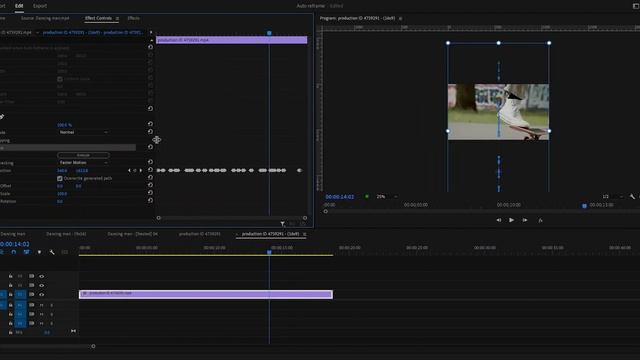Target video track V1
This screenshot has height=360, width=640.
[20, 294]
